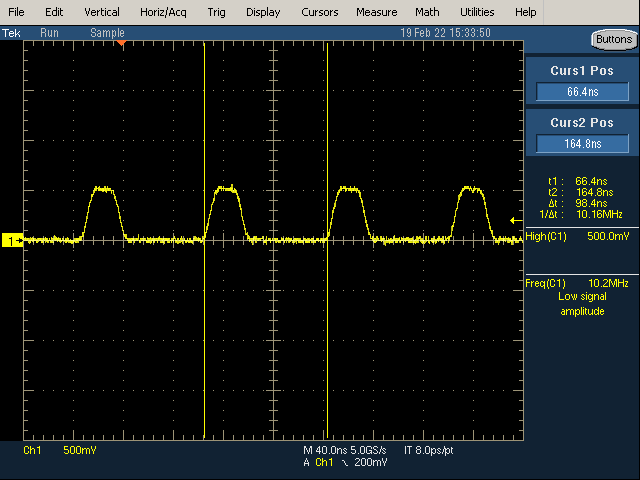640x480 pixels.
Task: Select the first vertical cursor at 66.4ns
Action: coord(204,241)
